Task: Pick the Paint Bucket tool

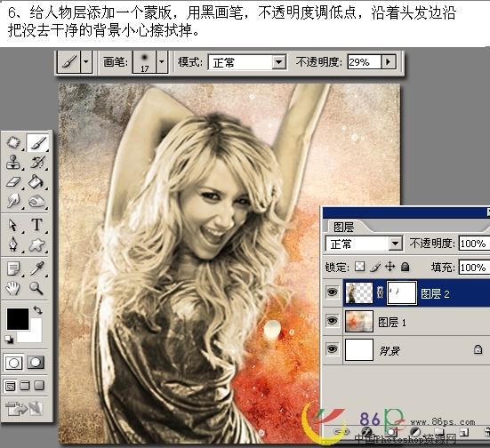Action: point(36,182)
